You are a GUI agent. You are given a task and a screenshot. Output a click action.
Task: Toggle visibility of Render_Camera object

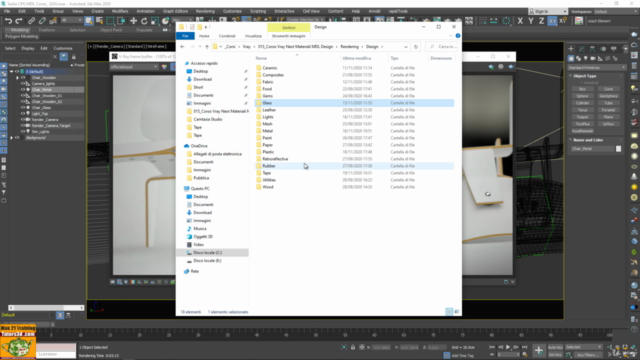23,120
